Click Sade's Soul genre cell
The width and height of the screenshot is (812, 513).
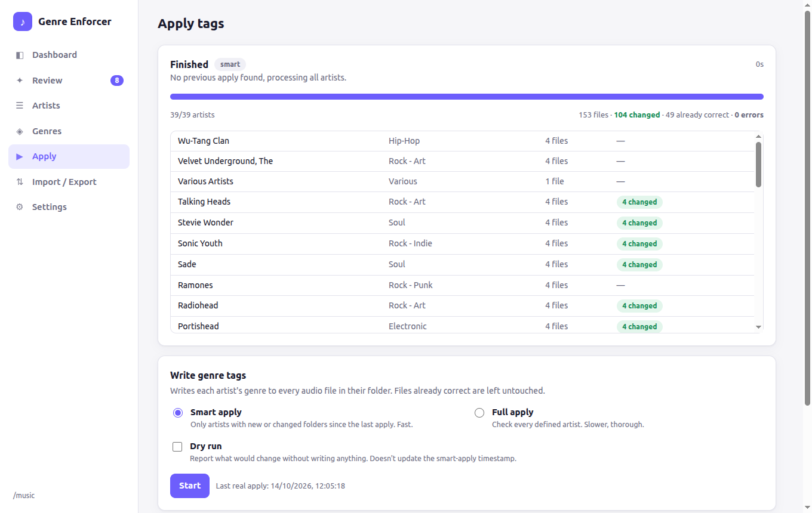397,264
